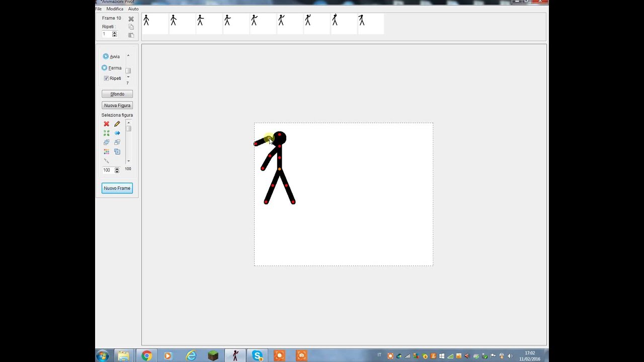The width and height of the screenshot is (644, 362).
Task: Click the orange origin handle of stickman
Action: [x=279, y=169]
